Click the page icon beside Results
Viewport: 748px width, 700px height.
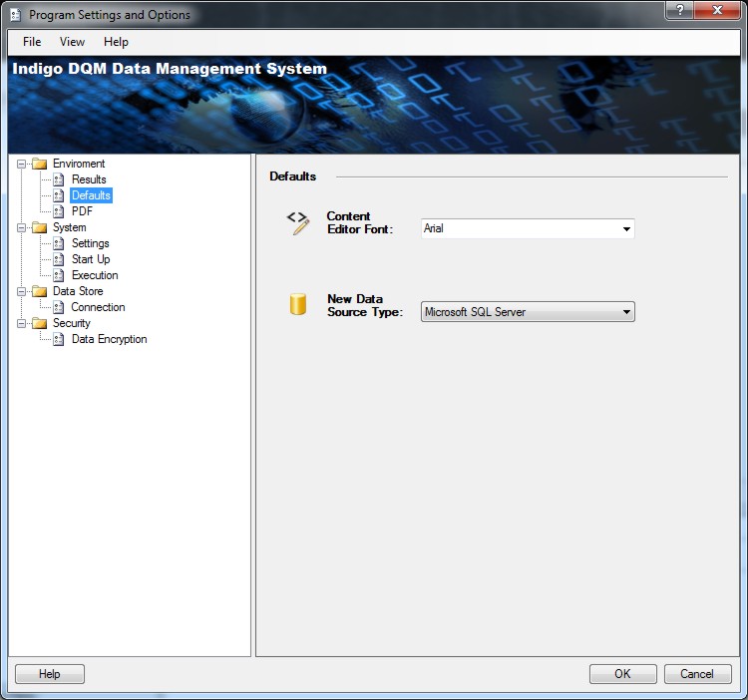click(x=59, y=179)
